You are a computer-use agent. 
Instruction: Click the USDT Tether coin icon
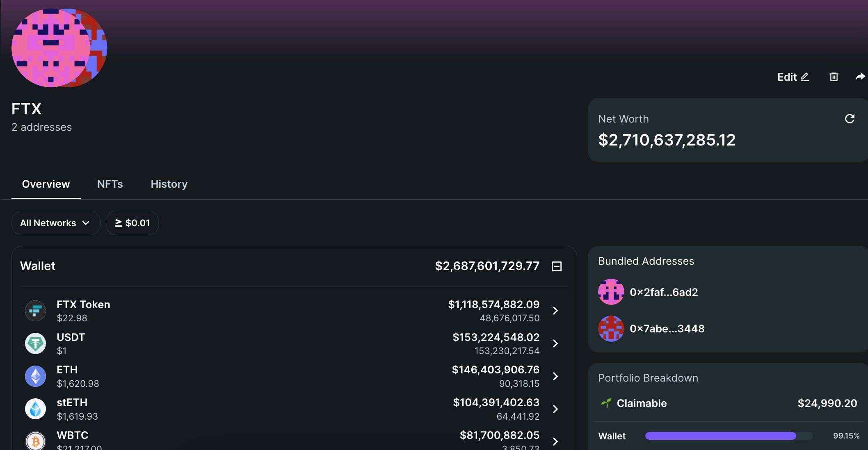36,343
